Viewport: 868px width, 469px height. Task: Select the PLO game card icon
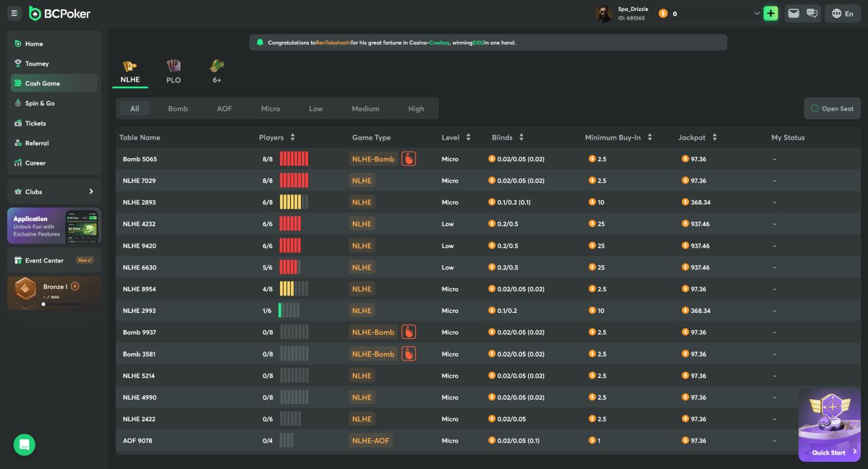pyautogui.click(x=174, y=66)
